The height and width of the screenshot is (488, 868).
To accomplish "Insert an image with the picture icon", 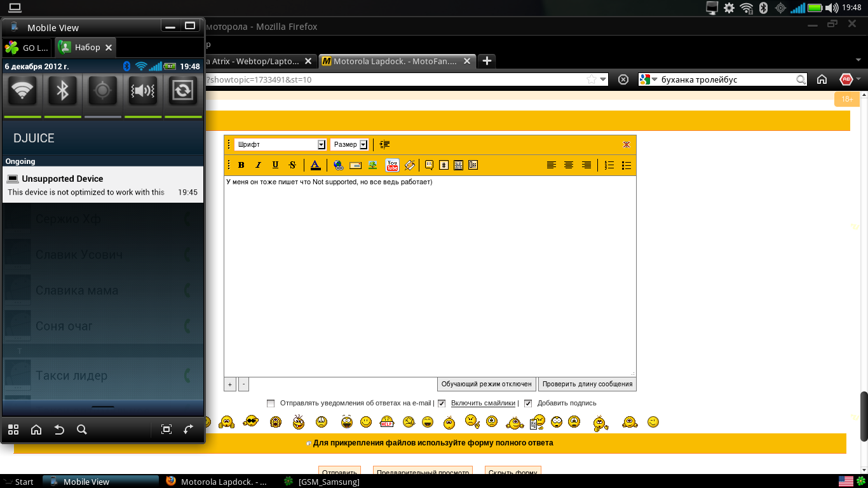I will tap(373, 165).
